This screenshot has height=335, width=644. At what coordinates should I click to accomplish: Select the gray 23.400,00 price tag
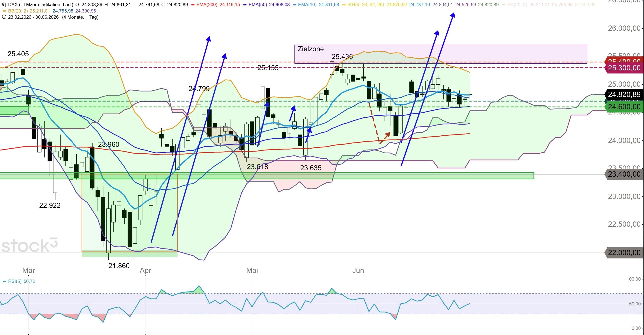[624, 174]
